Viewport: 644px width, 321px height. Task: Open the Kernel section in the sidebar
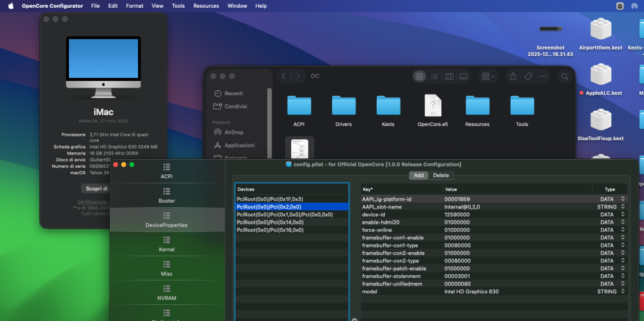click(166, 244)
